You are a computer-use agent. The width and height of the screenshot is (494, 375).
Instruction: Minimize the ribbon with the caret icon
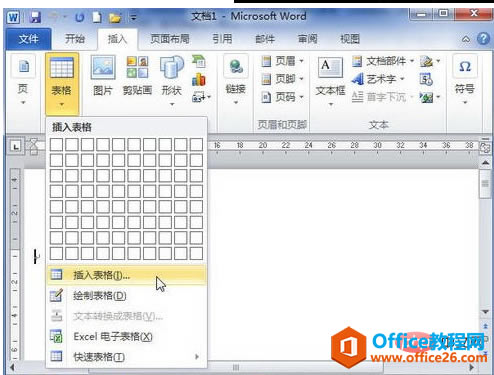(x=466, y=39)
